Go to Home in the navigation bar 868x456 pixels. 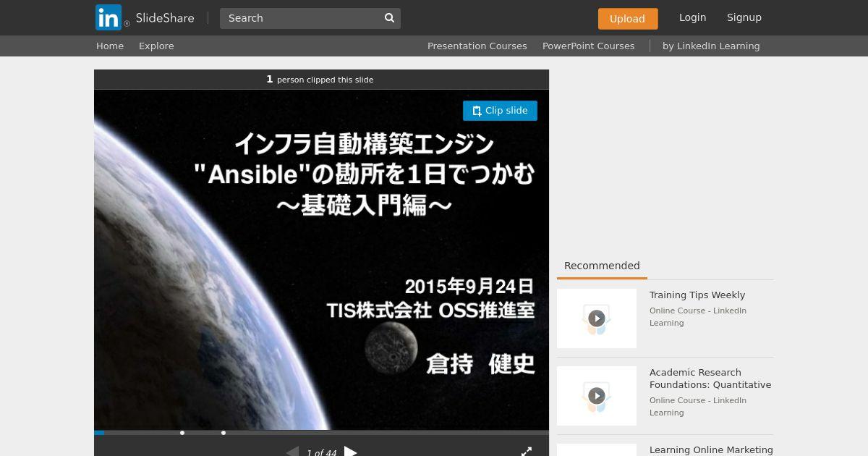tap(110, 46)
